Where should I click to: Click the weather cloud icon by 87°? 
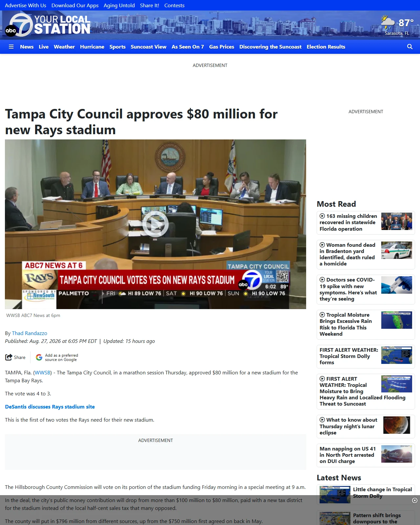(x=388, y=22)
